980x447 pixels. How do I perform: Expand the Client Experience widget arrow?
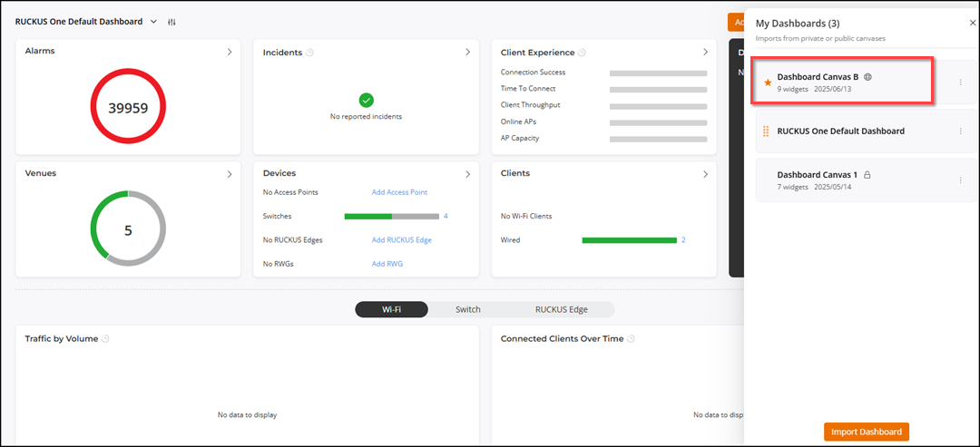(x=705, y=53)
